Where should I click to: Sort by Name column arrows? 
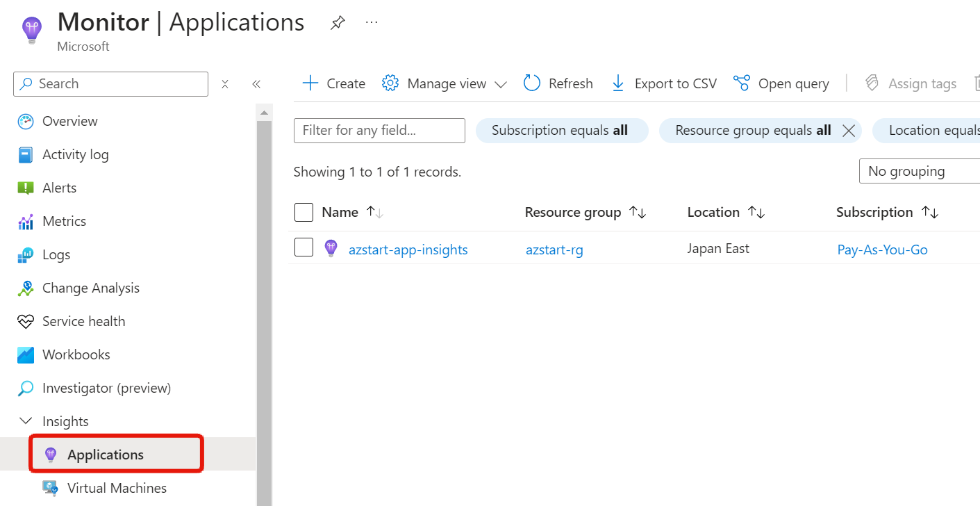375,212
